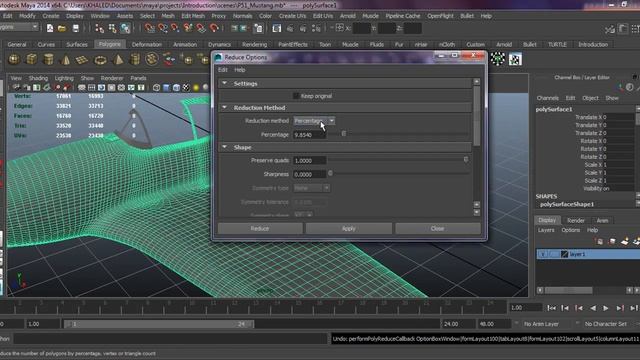Collapse the Shape section
The image size is (640, 360).
(224, 147)
